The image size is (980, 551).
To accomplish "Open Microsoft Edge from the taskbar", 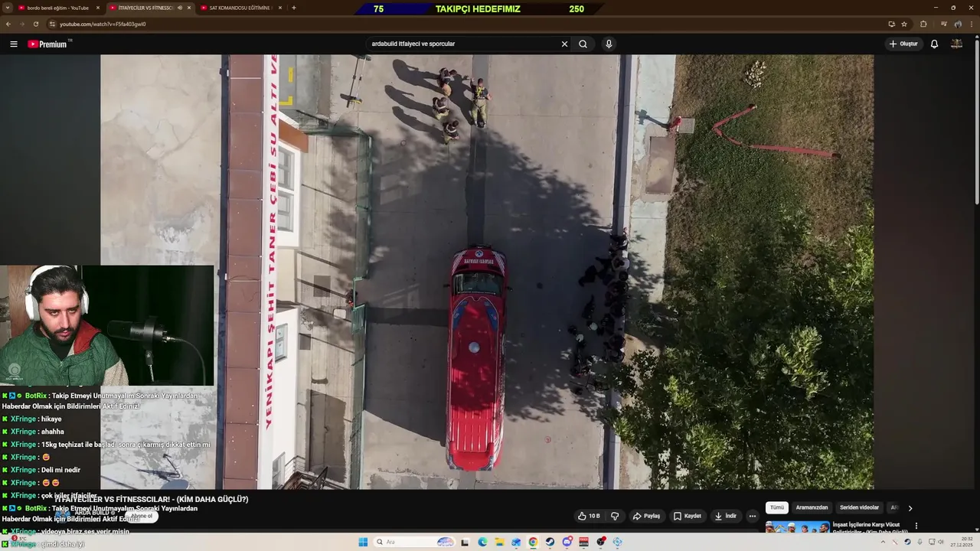I will tap(482, 542).
